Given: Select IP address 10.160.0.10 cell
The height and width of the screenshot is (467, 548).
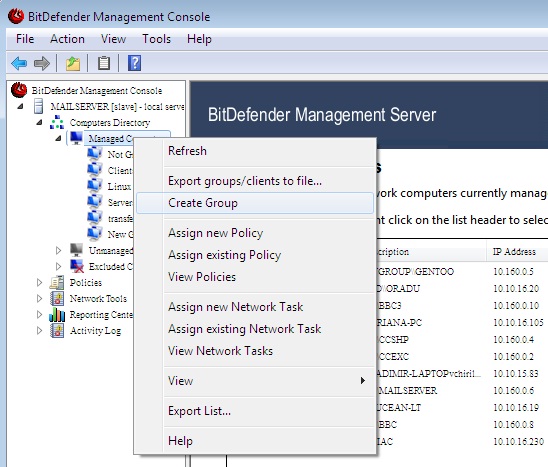Looking at the screenshot, I should 516,306.
